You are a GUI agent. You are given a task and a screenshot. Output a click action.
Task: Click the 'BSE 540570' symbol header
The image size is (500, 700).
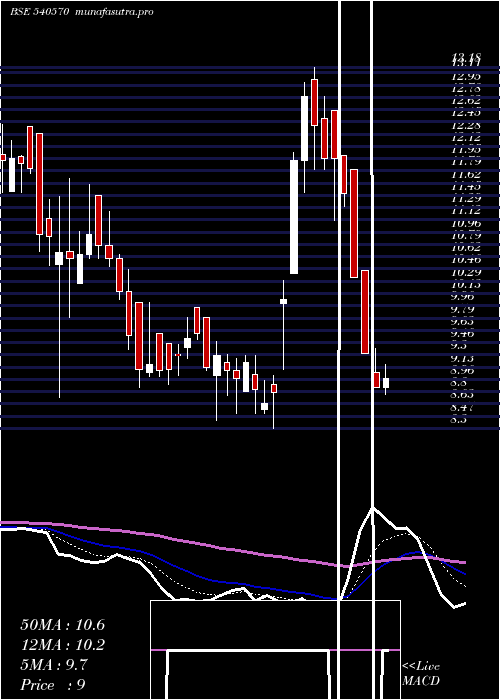(x=39, y=12)
